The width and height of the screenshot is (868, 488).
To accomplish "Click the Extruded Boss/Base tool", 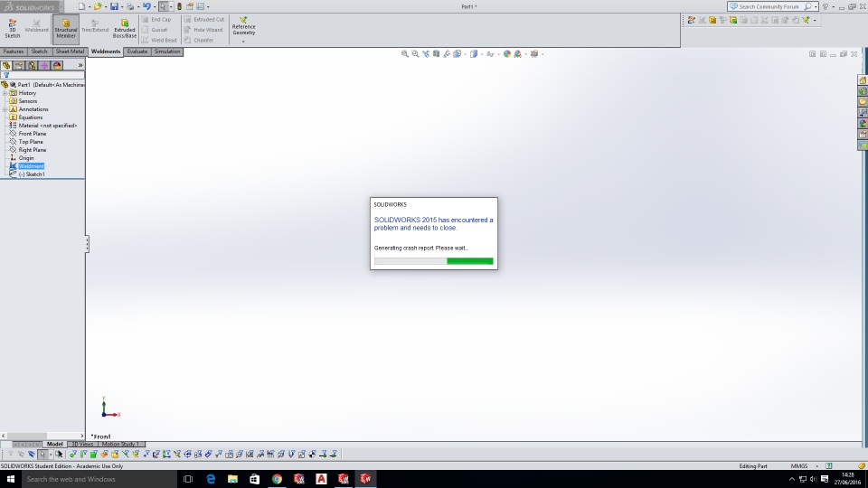I will coord(125,29).
